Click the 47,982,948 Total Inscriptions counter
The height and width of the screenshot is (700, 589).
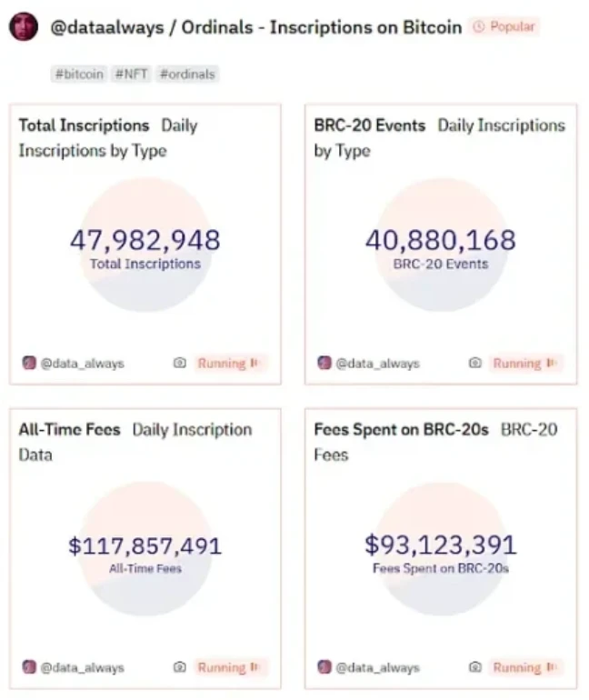tap(145, 240)
